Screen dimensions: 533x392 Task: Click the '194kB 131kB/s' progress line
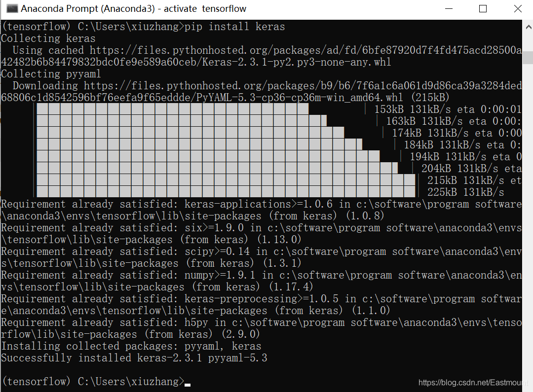click(466, 157)
